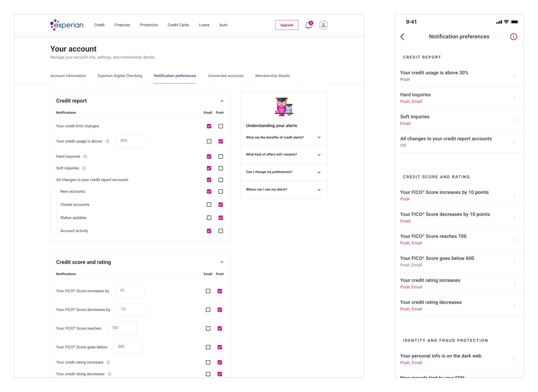Uncheck Email for credit limit changes
538x392 pixels.
pos(209,126)
